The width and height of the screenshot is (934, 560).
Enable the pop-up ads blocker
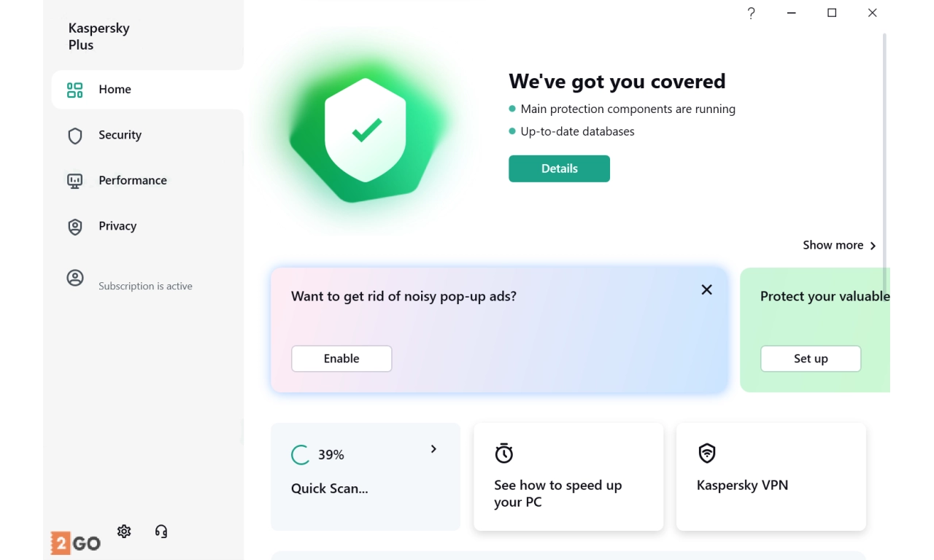point(341,359)
